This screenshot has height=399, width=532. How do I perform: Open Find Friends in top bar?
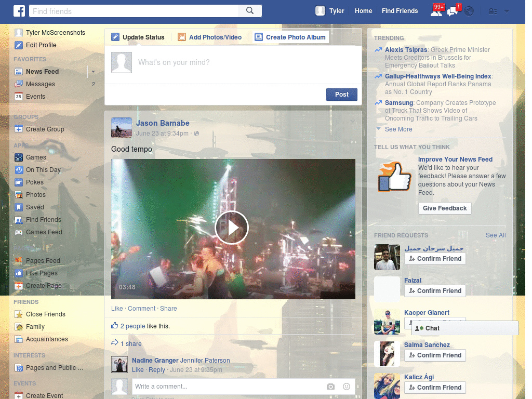coord(400,11)
